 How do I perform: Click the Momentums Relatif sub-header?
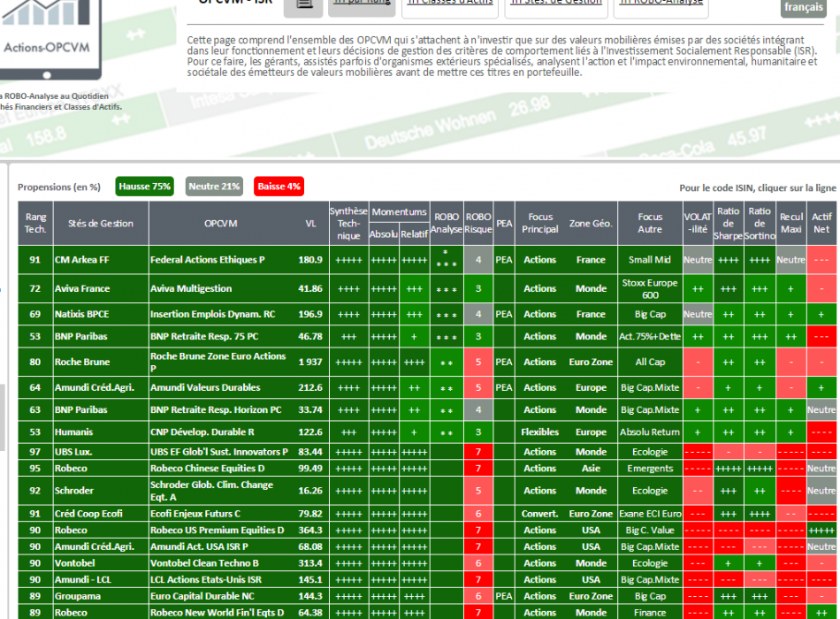(414, 234)
